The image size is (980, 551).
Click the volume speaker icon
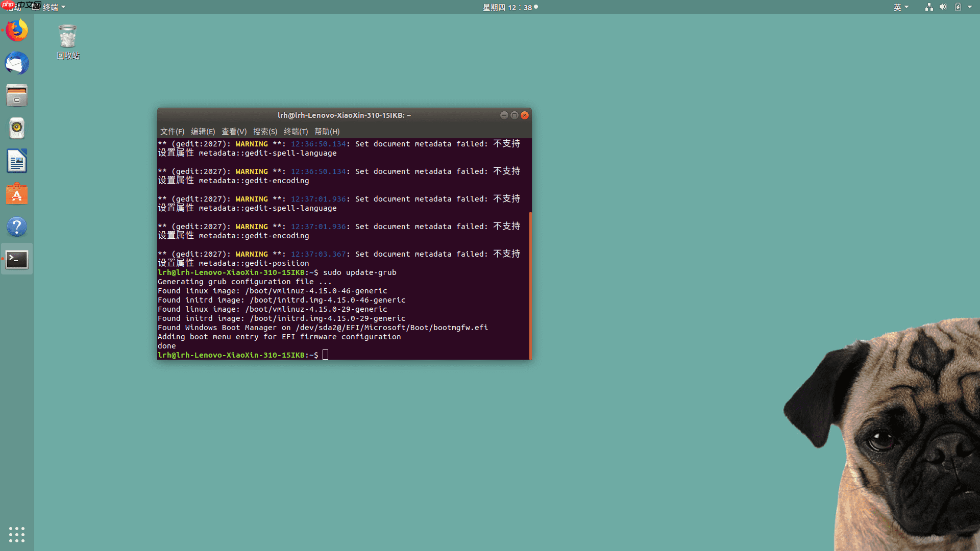(943, 7)
